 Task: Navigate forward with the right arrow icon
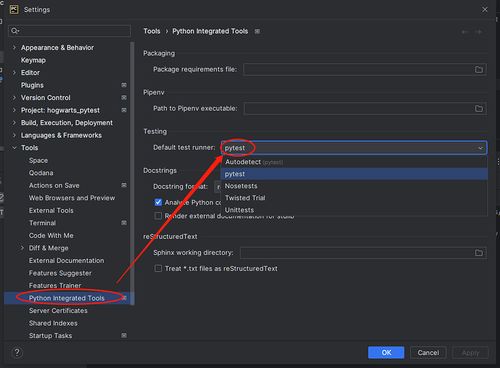pos(479,32)
